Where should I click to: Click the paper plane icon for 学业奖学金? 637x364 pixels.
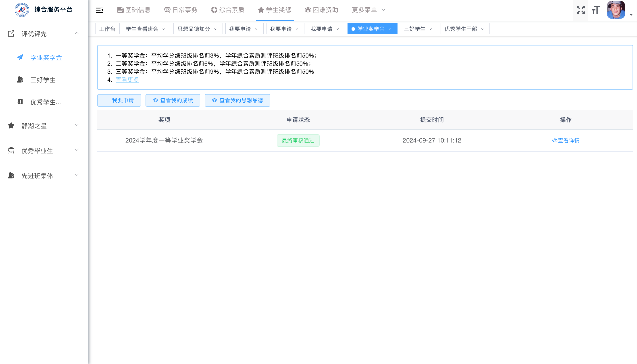coord(20,57)
